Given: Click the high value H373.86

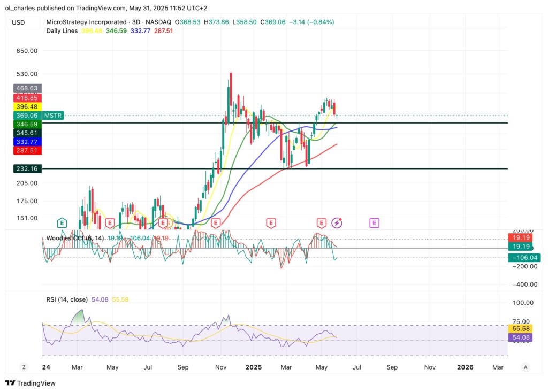Looking at the screenshot, I should tap(216, 22).
